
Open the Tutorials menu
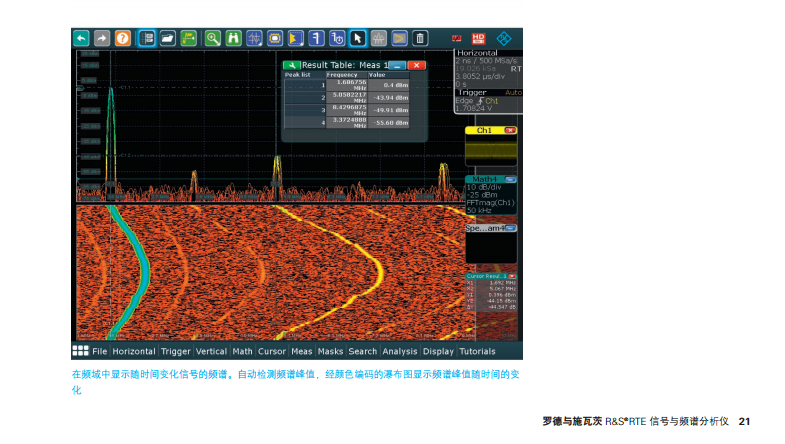[x=477, y=351]
